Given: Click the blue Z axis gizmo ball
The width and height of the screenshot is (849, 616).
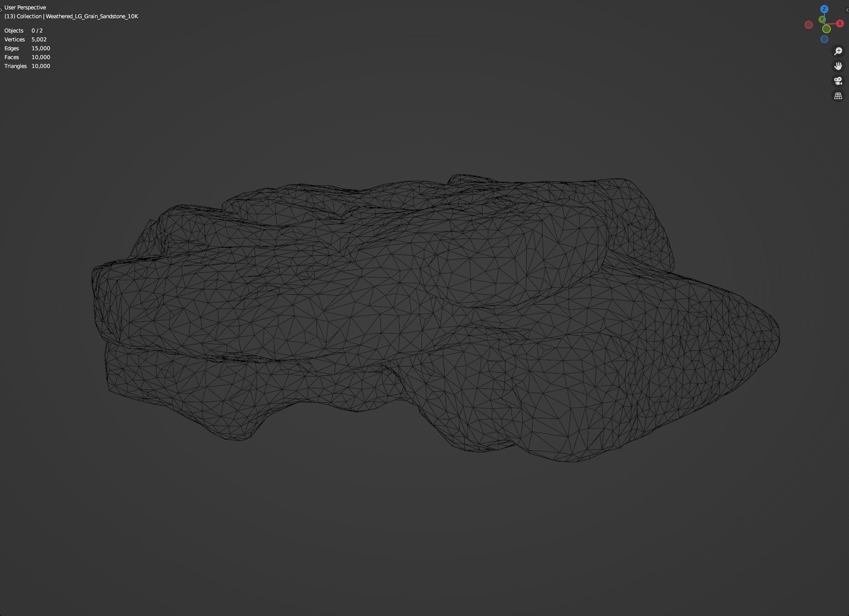Looking at the screenshot, I should [x=824, y=9].
